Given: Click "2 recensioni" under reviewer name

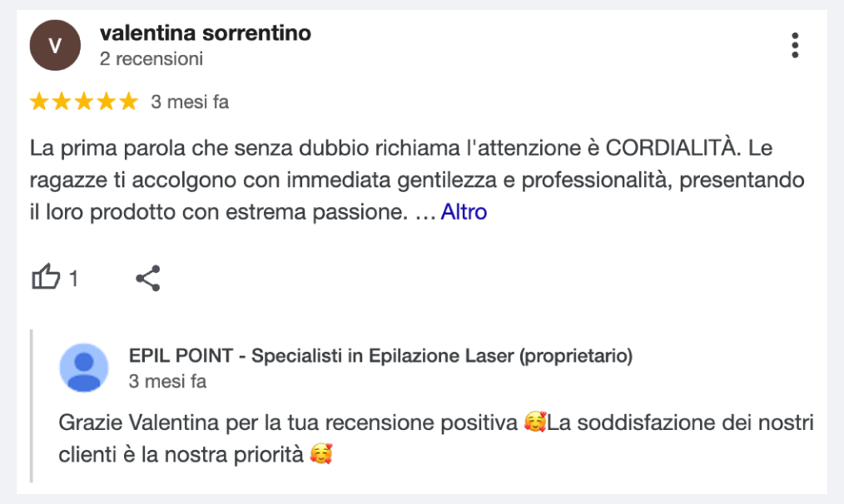Looking at the screenshot, I should tap(151, 59).
